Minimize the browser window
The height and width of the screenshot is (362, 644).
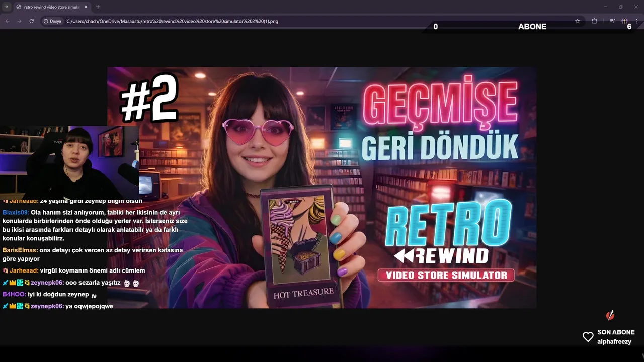(x=605, y=7)
